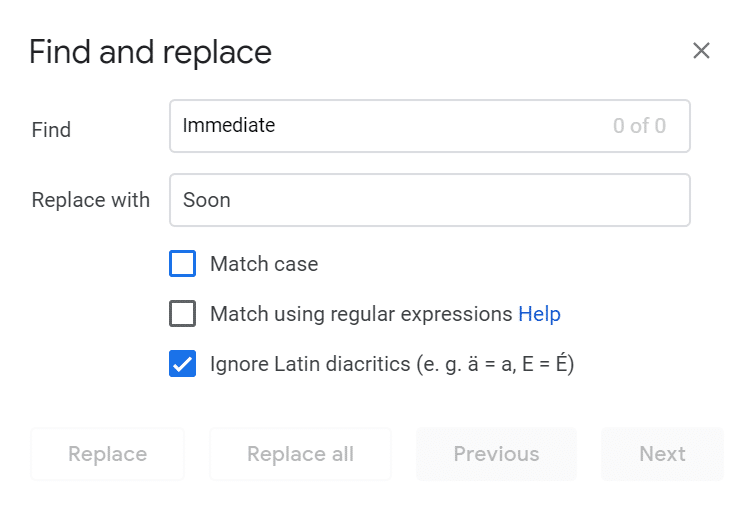Click the "0 of 0" match counter
The height and width of the screenshot is (511, 751).
tap(640, 126)
